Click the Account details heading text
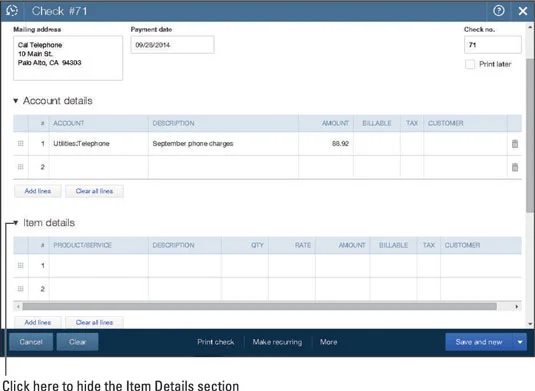Image resolution: width=535 pixels, height=391 pixels. (x=58, y=101)
